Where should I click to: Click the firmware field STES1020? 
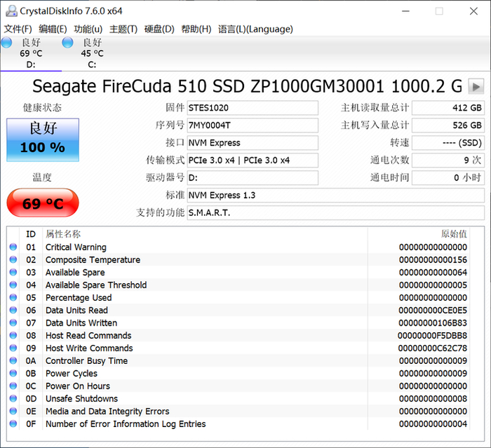(253, 108)
